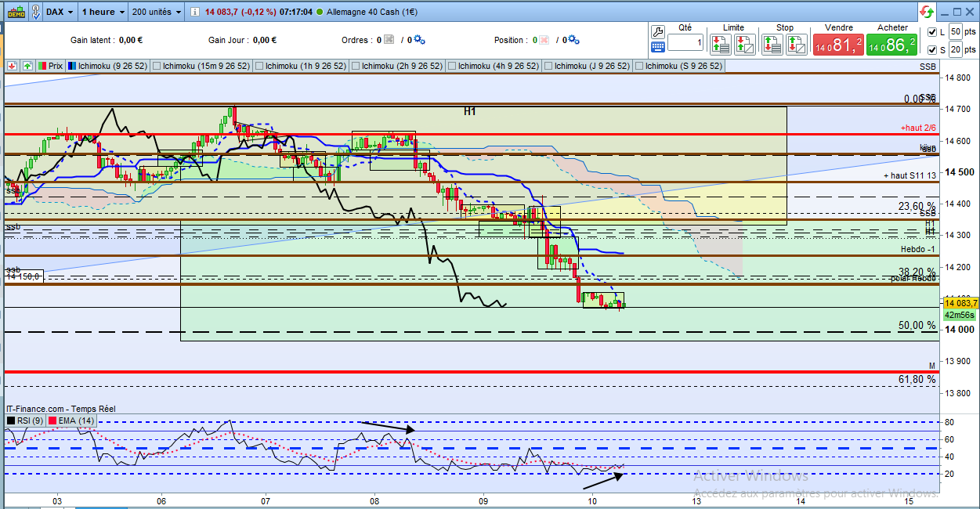Click first Limite order icon
Screen dimensions: 980x509
click(x=722, y=45)
